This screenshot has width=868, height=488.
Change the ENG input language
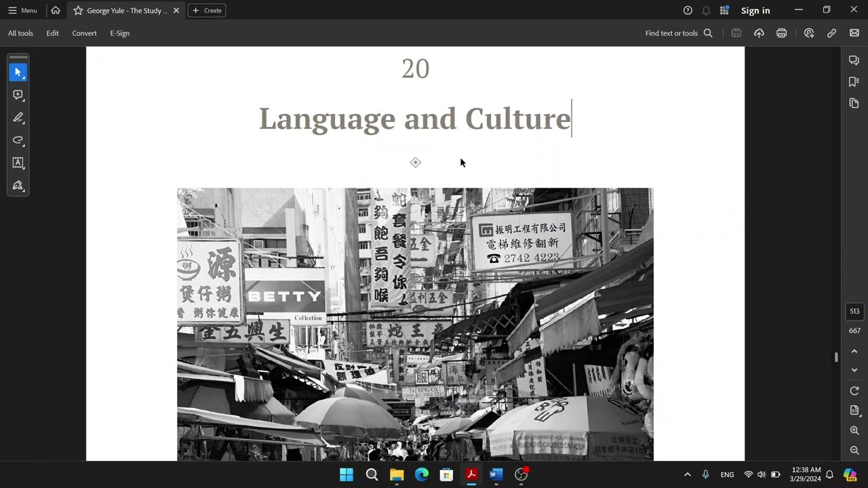(727, 474)
